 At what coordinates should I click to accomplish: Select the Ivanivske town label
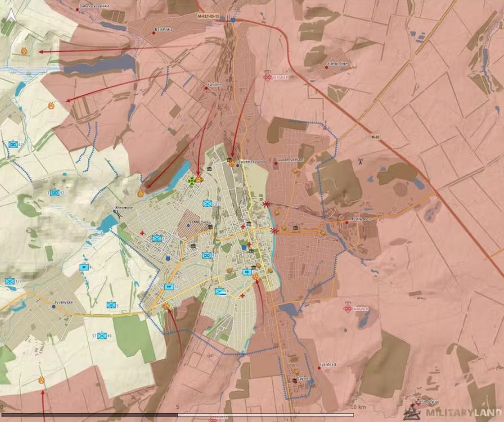64,302
